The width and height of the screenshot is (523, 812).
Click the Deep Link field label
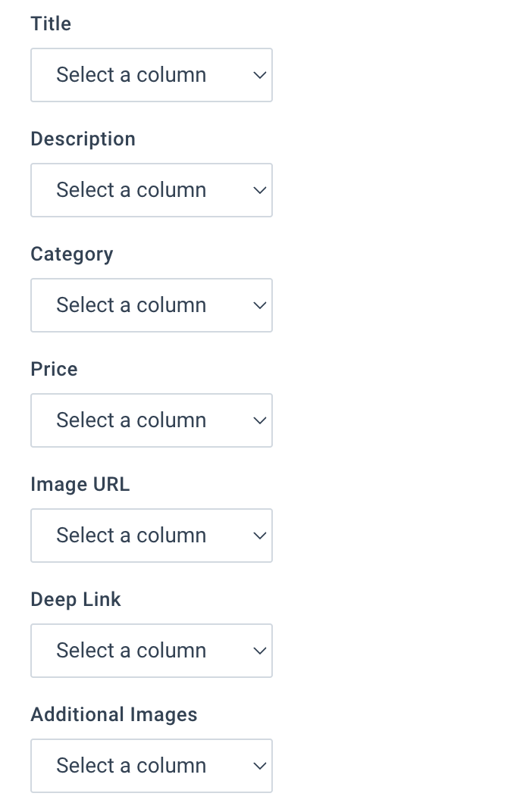[76, 599]
